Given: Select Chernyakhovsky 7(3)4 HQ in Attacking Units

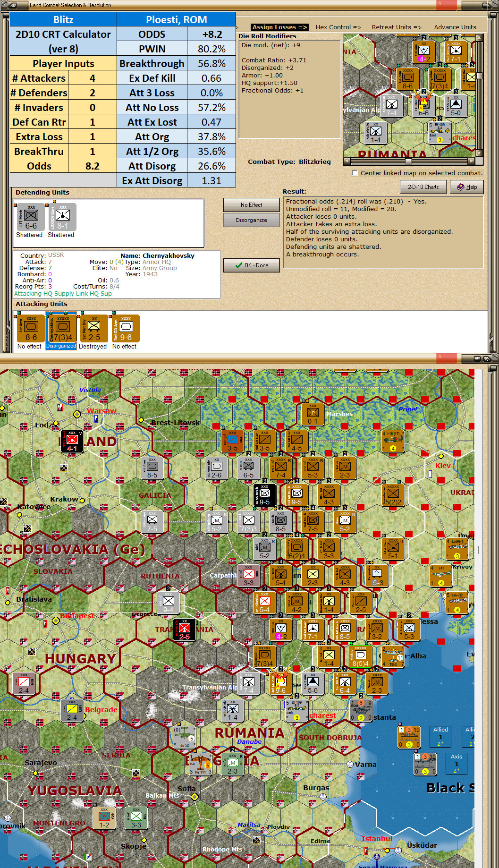Looking at the screenshot, I should 63,328.
